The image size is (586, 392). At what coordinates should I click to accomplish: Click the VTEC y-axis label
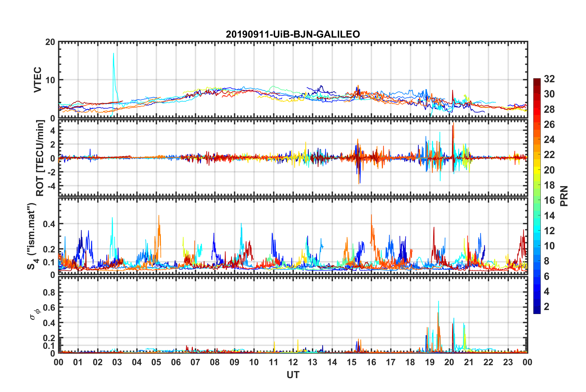pos(37,80)
